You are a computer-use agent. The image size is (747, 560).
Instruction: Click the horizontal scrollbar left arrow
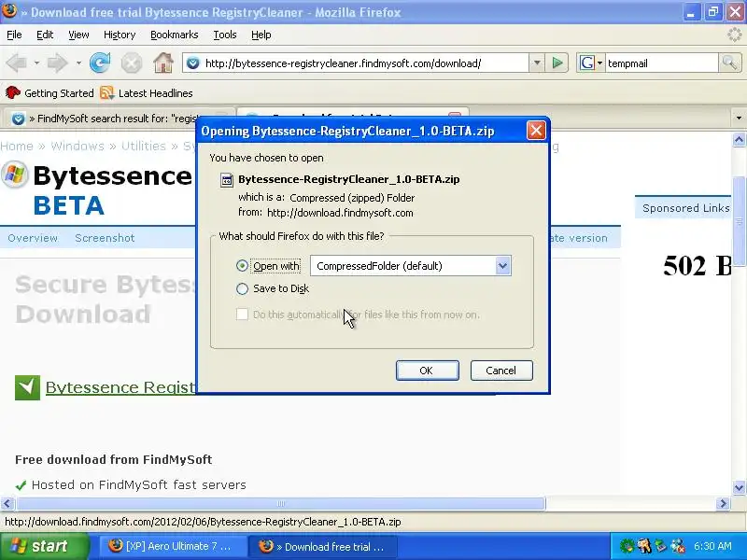coord(7,503)
